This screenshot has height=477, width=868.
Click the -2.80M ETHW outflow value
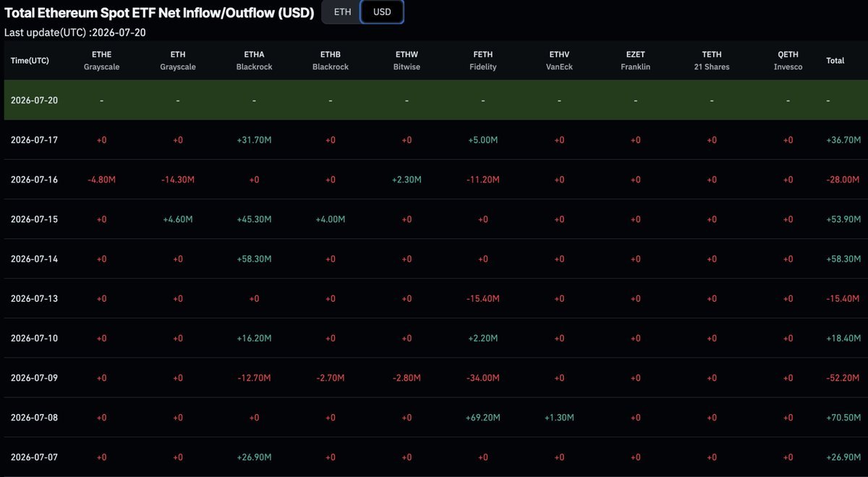(407, 378)
